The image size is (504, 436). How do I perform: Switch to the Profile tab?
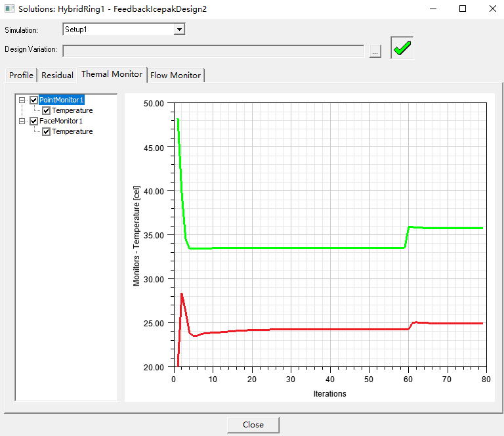pyautogui.click(x=21, y=75)
